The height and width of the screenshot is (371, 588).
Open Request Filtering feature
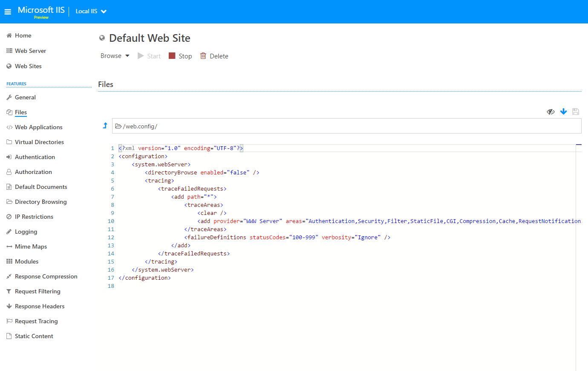point(37,291)
